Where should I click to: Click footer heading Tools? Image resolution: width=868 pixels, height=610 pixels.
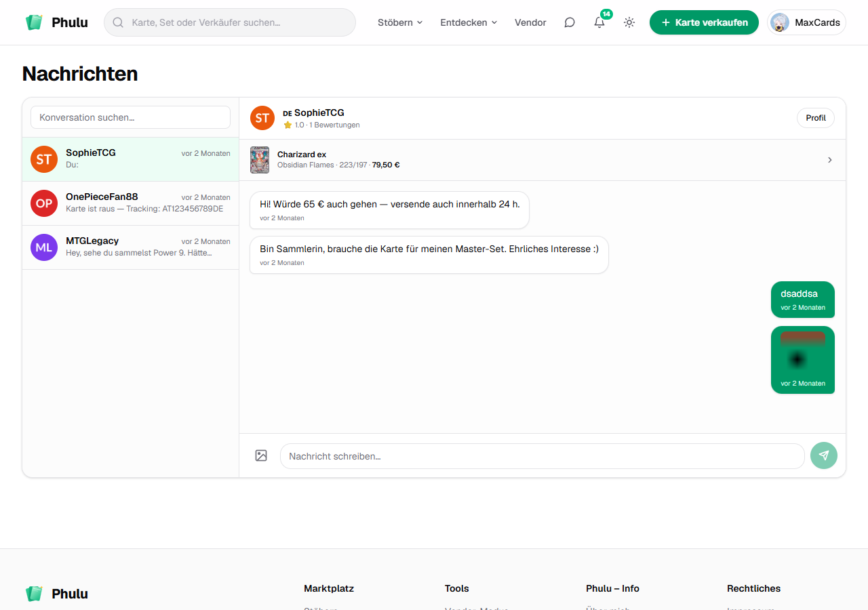click(x=457, y=588)
